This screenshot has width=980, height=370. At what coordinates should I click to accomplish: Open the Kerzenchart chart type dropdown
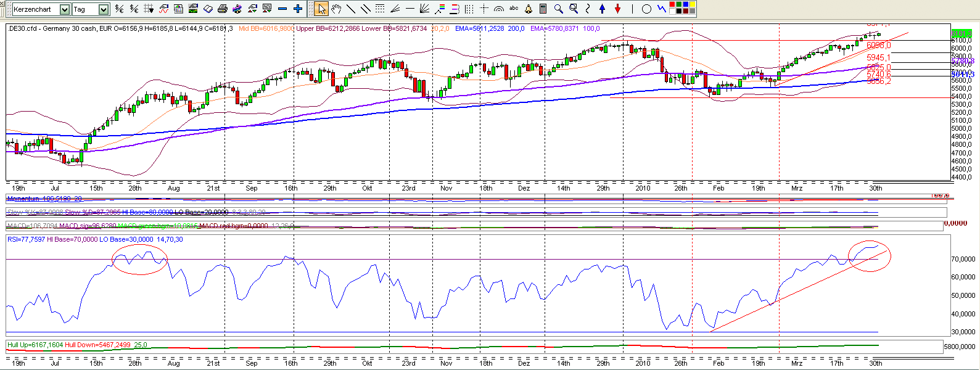point(65,9)
